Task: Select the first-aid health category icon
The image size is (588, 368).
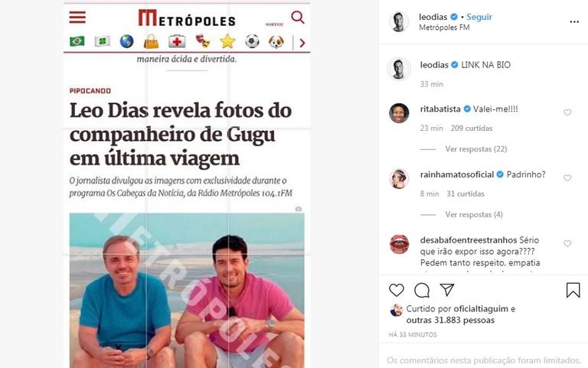Action: point(177,41)
